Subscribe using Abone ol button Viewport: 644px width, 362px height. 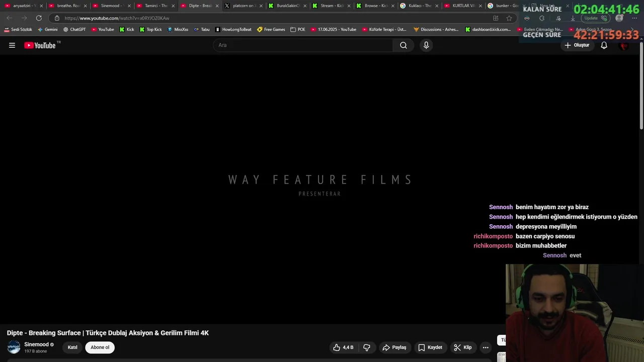(x=100, y=347)
